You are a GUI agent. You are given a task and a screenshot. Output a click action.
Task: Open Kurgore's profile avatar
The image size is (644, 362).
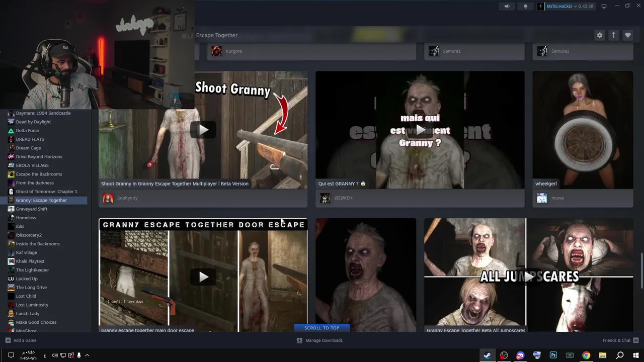click(x=216, y=51)
